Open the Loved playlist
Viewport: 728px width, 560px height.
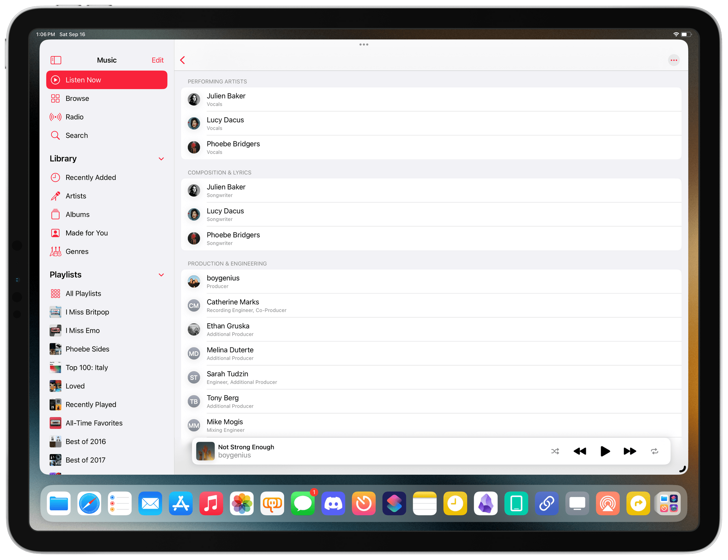[x=107, y=386]
